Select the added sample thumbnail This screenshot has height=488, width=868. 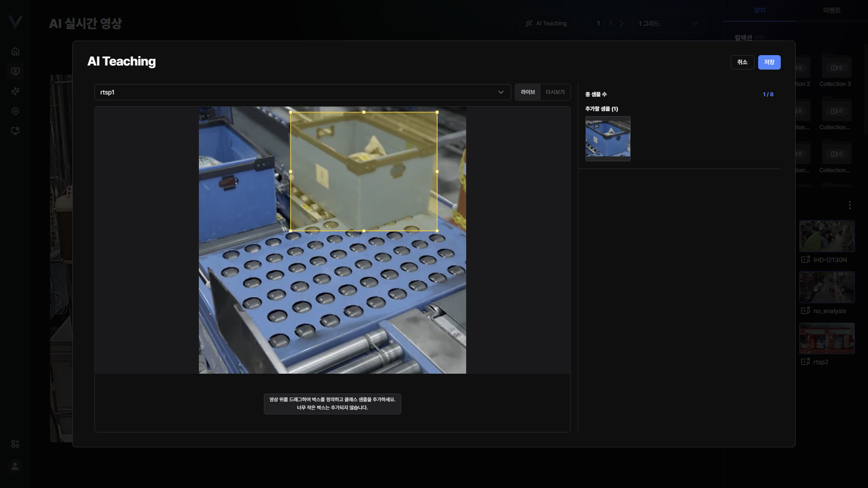[608, 138]
